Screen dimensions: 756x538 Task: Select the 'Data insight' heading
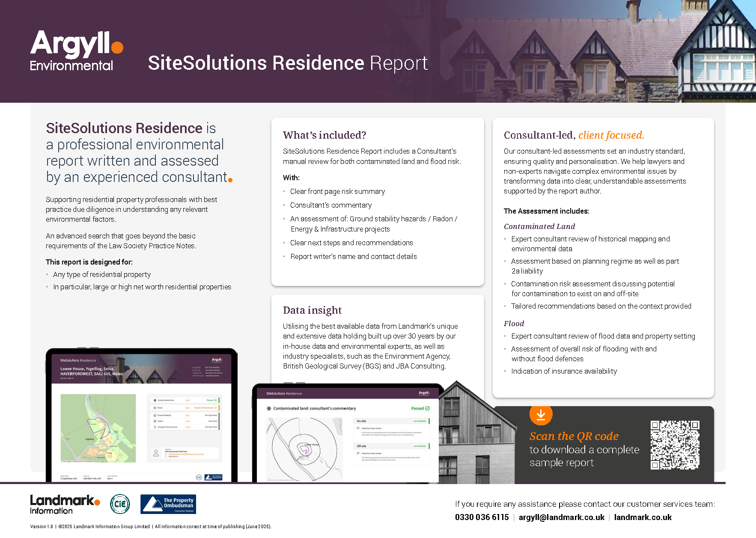(312, 310)
